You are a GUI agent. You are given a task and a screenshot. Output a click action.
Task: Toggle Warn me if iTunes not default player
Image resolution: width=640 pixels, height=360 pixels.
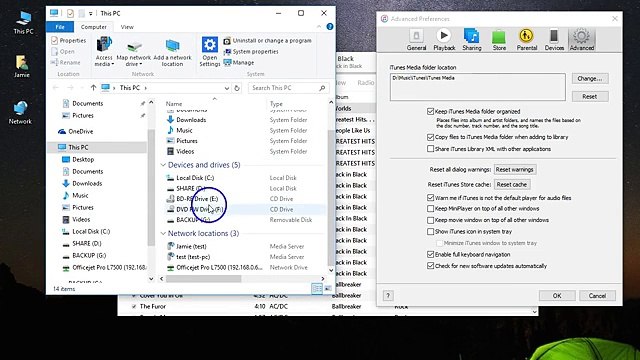[x=430, y=198]
